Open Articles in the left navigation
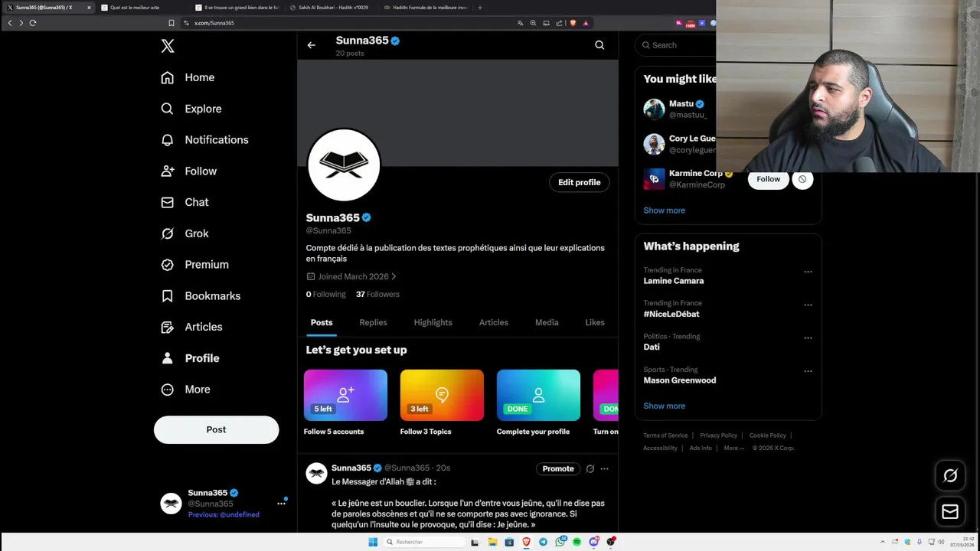Image resolution: width=980 pixels, height=551 pixels. coord(192,327)
